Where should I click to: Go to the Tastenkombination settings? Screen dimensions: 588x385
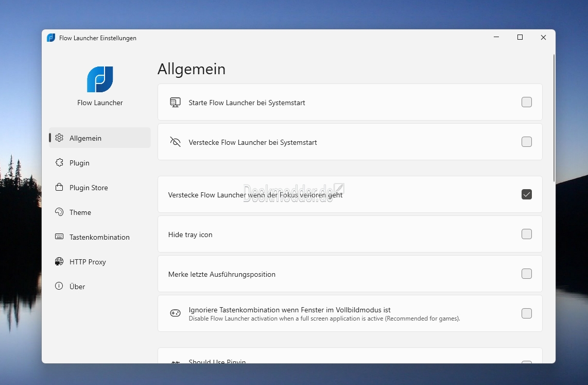click(x=99, y=237)
